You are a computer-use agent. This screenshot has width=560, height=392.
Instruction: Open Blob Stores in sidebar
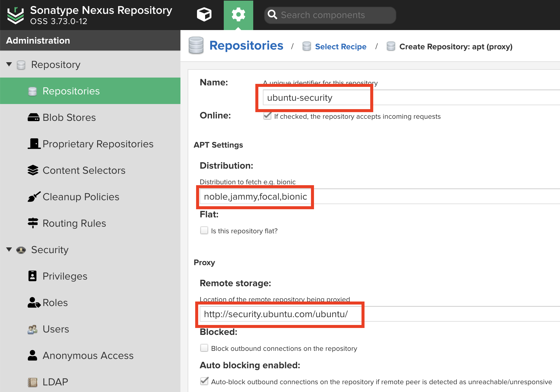click(x=69, y=118)
